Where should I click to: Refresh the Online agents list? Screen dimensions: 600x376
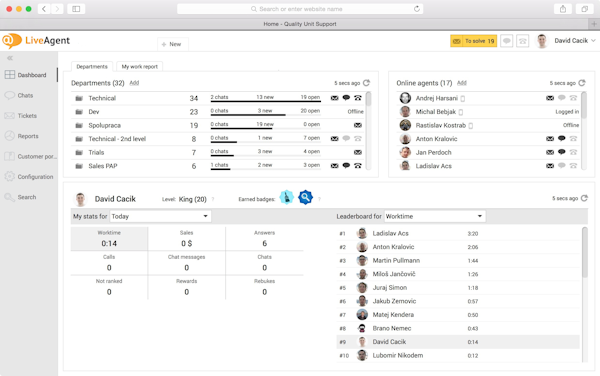(x=582, y=83)
